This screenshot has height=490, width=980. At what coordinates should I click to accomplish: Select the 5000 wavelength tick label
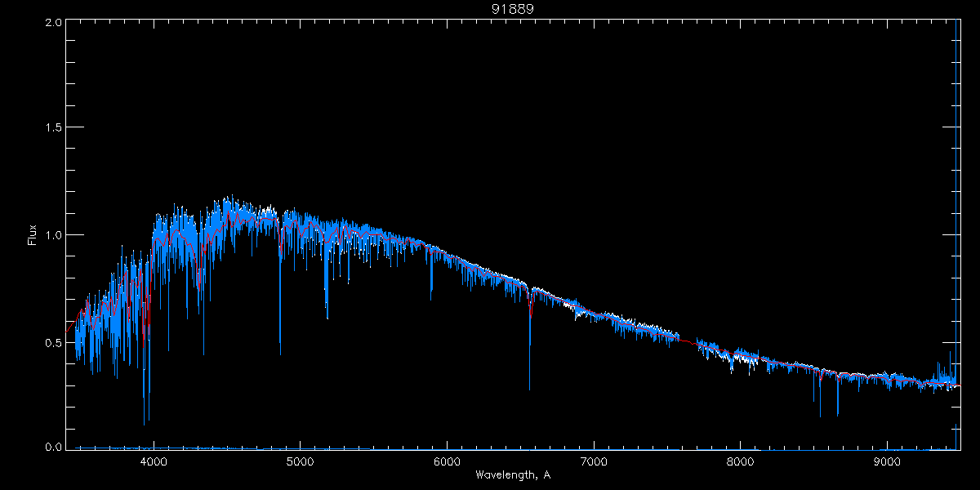pos(300,461)
